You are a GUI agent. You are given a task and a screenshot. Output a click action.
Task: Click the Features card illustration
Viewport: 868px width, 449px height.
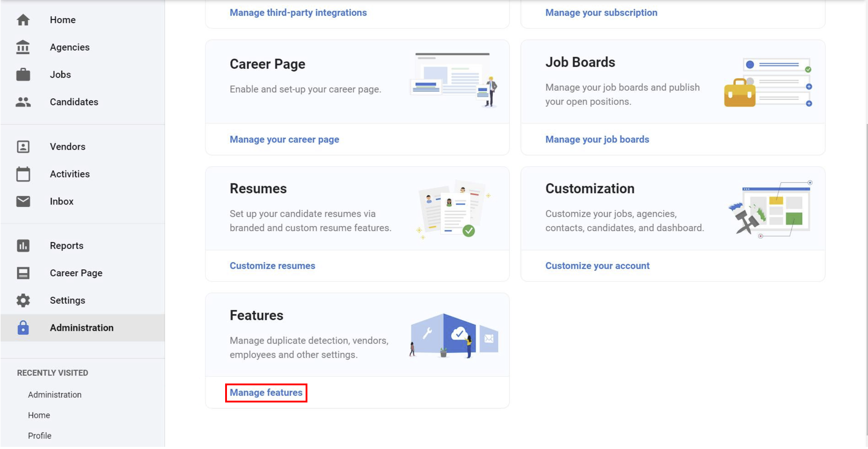(454, 336)
